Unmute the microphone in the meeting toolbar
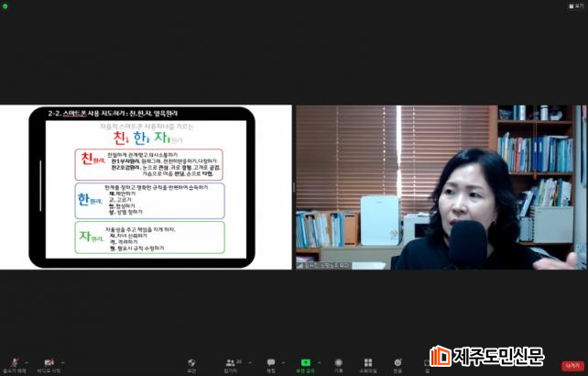The height and width of the screenshot is (376, 588). tap(13, 362)
